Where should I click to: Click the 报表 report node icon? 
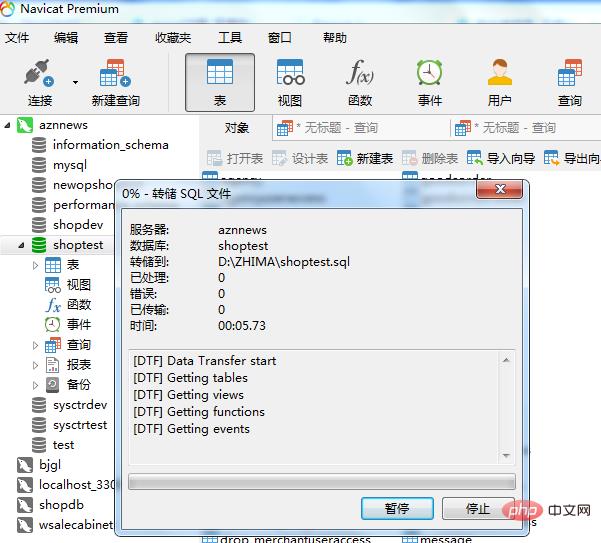(x=52, y=365)
